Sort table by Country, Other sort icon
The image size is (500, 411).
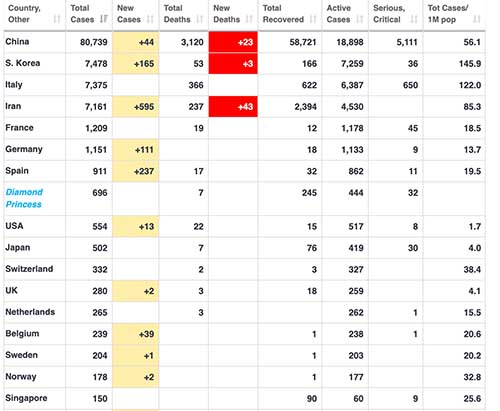57,19
